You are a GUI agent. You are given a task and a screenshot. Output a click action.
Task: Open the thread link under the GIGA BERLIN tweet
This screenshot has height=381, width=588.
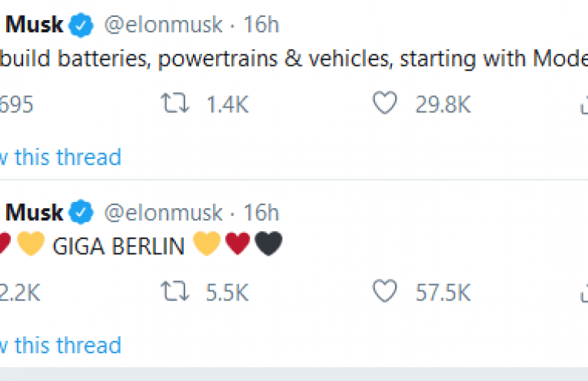tap(61, 345)
